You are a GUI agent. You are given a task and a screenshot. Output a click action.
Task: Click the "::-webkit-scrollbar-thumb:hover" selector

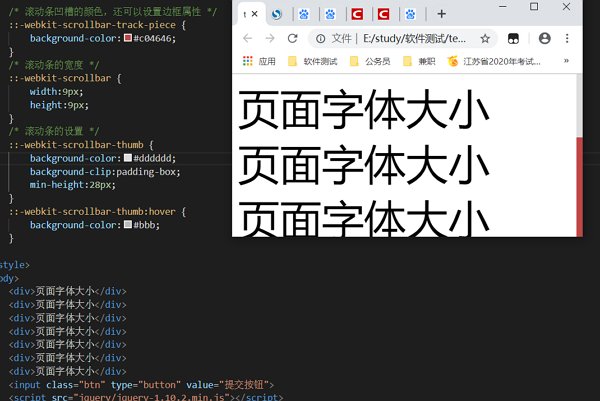(92, 211)
